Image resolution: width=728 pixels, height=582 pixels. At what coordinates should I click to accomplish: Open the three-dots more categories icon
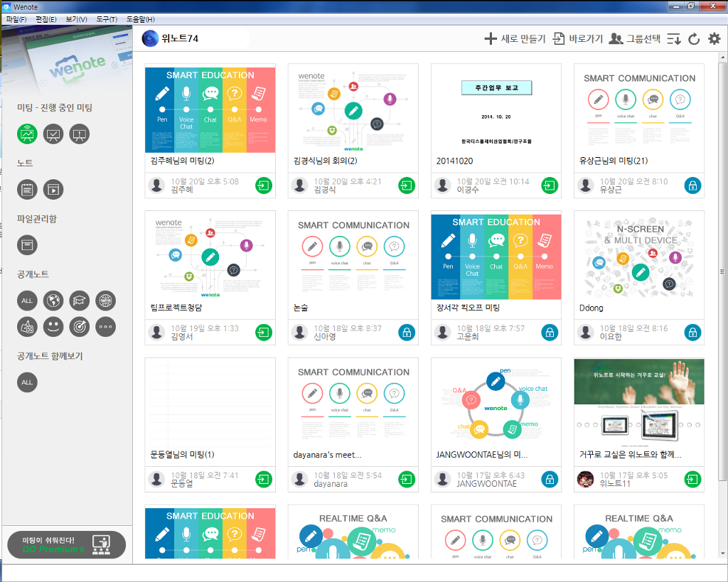tap(105, 327)
